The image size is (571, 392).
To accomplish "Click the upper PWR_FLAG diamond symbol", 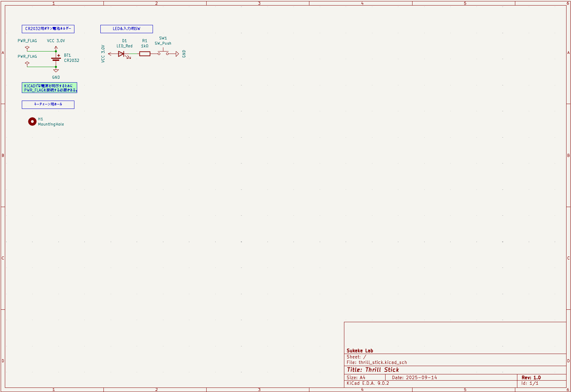I will [27, 47].
